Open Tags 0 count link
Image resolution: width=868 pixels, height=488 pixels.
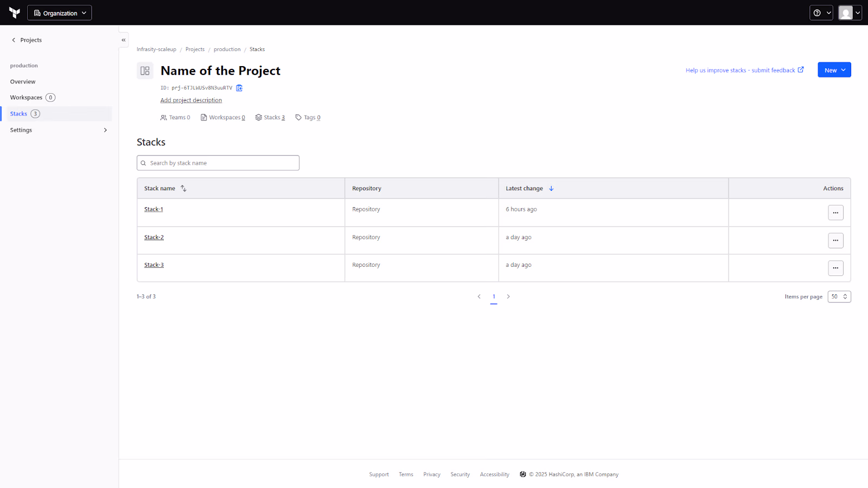coord(308,118)
